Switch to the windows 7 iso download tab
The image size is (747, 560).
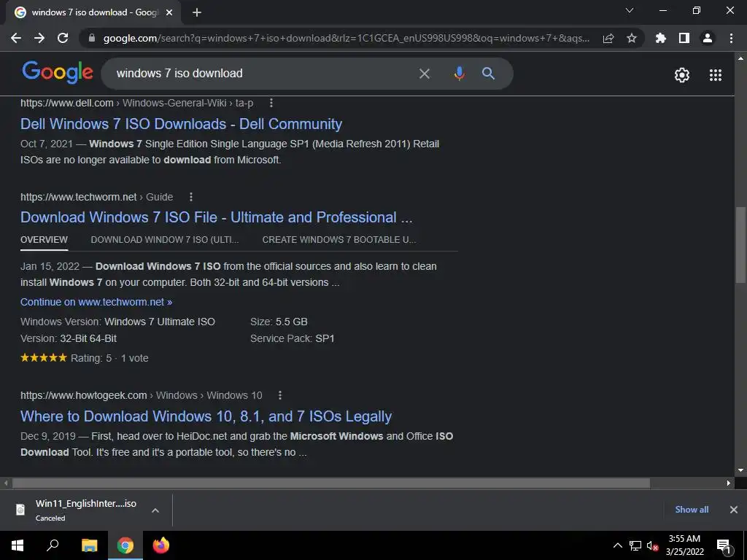tap(93, 12)
